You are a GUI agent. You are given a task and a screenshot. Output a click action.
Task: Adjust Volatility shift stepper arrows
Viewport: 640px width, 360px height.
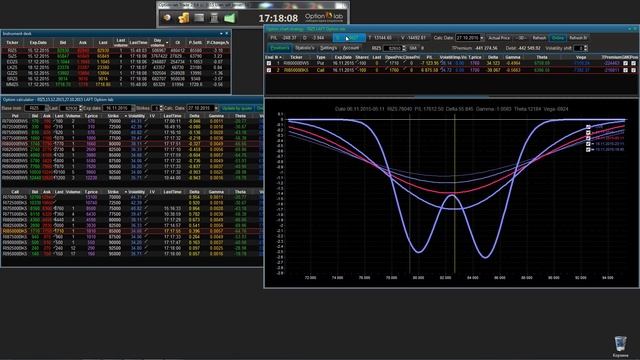point(586,48)
